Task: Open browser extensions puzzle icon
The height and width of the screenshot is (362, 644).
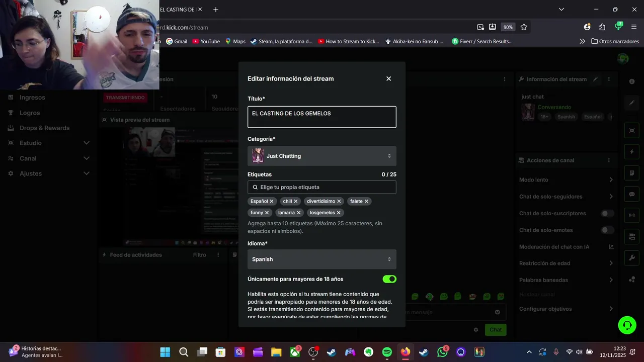Action: click(602, 27)
